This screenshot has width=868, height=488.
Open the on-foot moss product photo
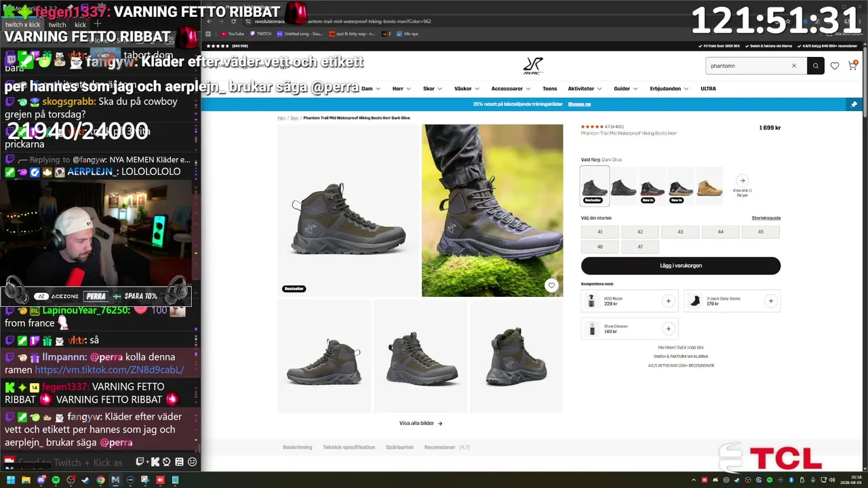pyautogui.click(x=492, y=210)
